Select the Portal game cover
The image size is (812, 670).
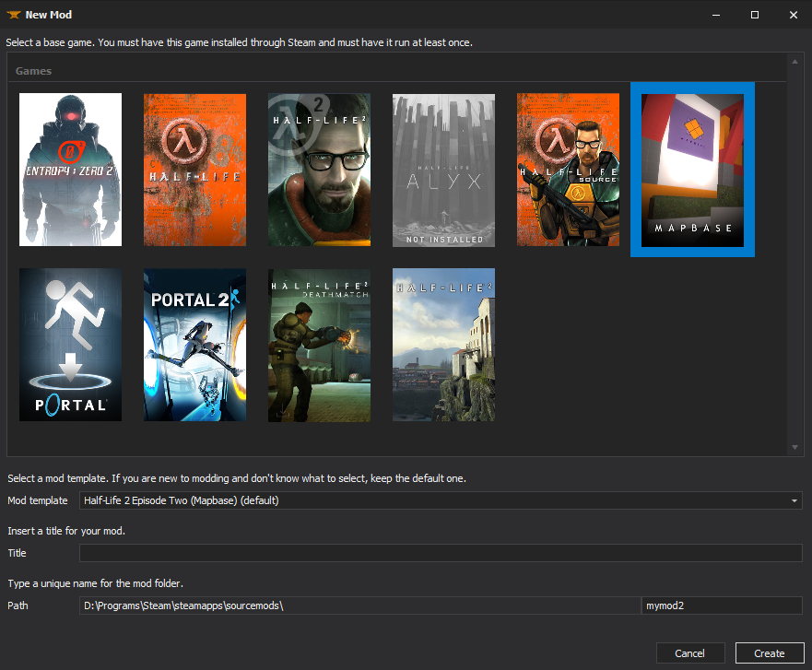click(70, 344)
